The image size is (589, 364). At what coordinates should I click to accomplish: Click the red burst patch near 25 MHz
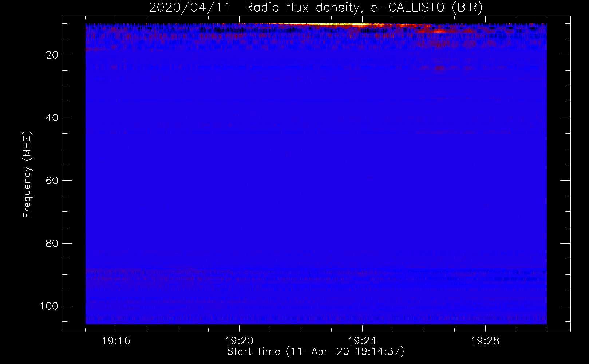pos(440,68)
